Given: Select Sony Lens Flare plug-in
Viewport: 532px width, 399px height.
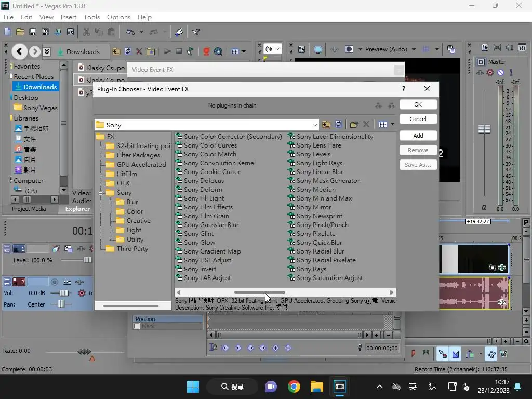Looking at the screenshot, I should pyautogui.click(x=314, y=145).
